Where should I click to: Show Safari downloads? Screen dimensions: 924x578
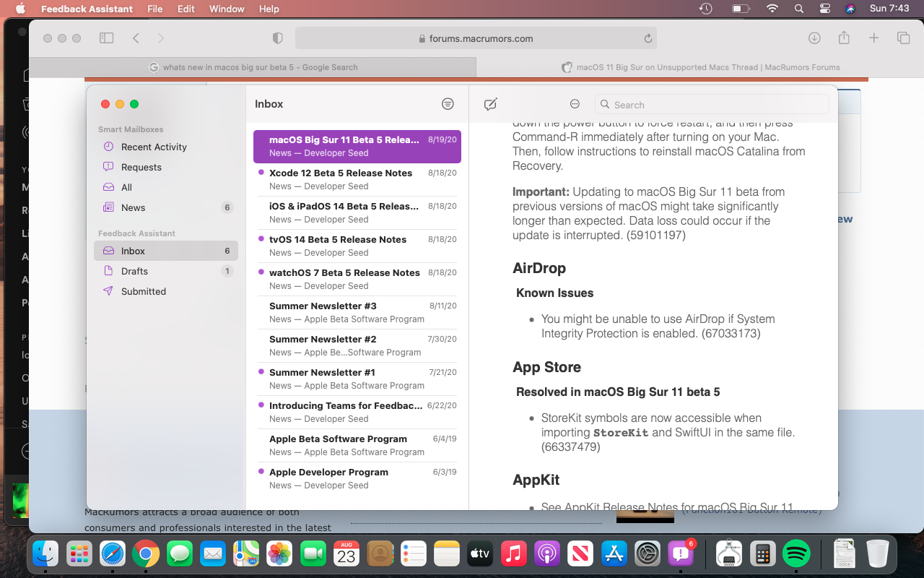click(x=814, y=38)
